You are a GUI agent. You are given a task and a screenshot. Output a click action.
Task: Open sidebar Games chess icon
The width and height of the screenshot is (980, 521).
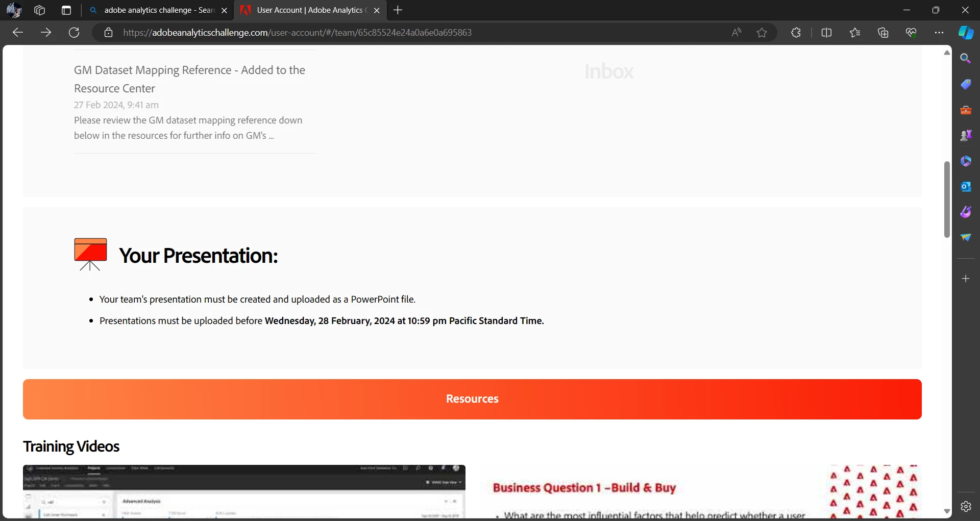[x=966, y=135]
